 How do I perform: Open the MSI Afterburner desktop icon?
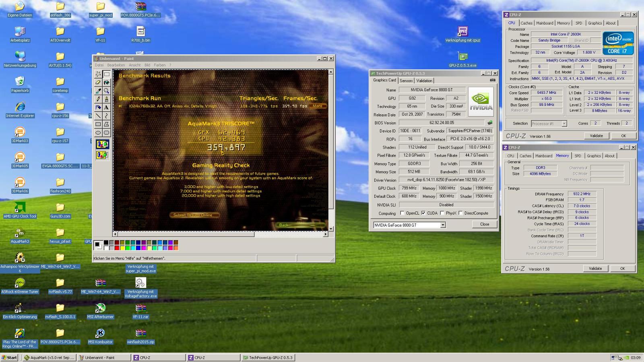pos(100,311)
